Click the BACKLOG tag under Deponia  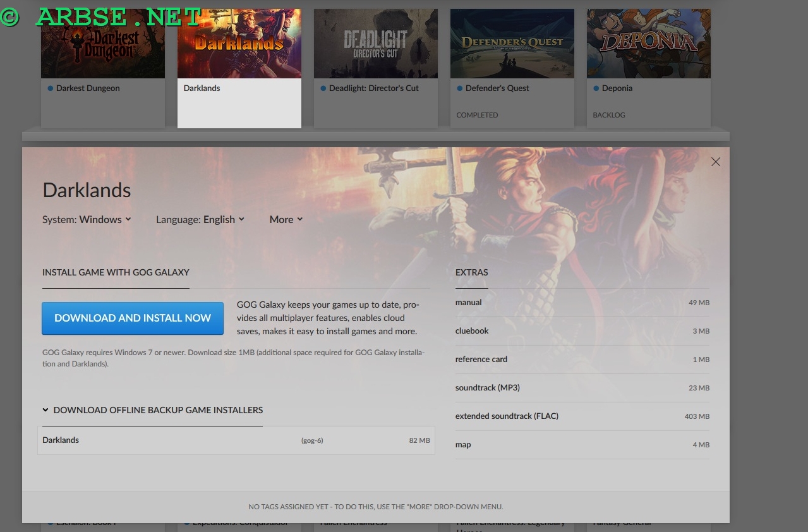[x=609, y=115]
